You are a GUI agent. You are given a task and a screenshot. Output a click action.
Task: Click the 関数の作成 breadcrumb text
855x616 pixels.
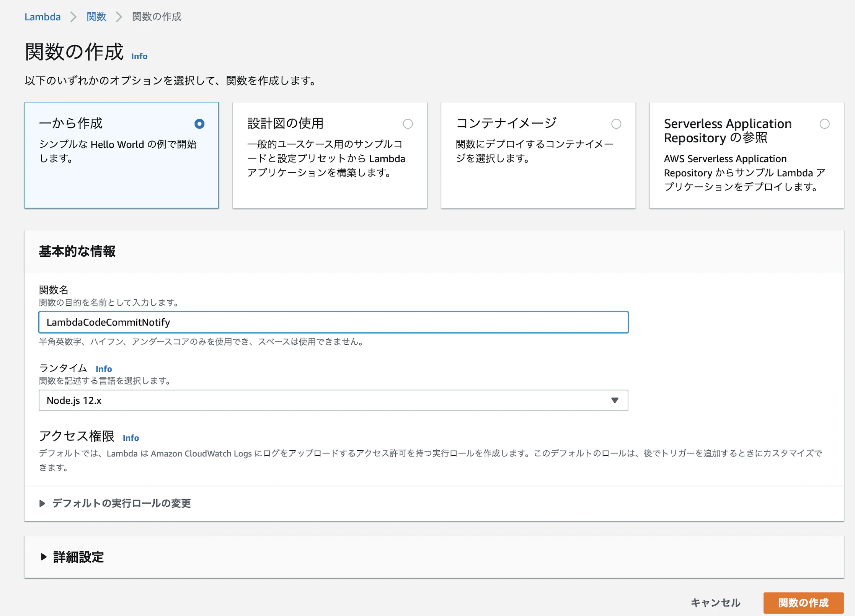click(x=157, y=17)
